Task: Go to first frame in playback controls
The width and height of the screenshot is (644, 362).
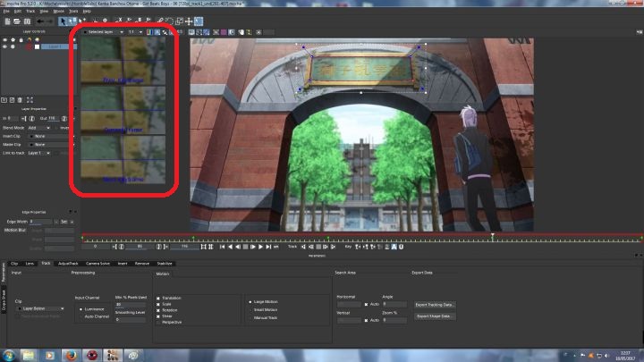Action: click(222, 247)
